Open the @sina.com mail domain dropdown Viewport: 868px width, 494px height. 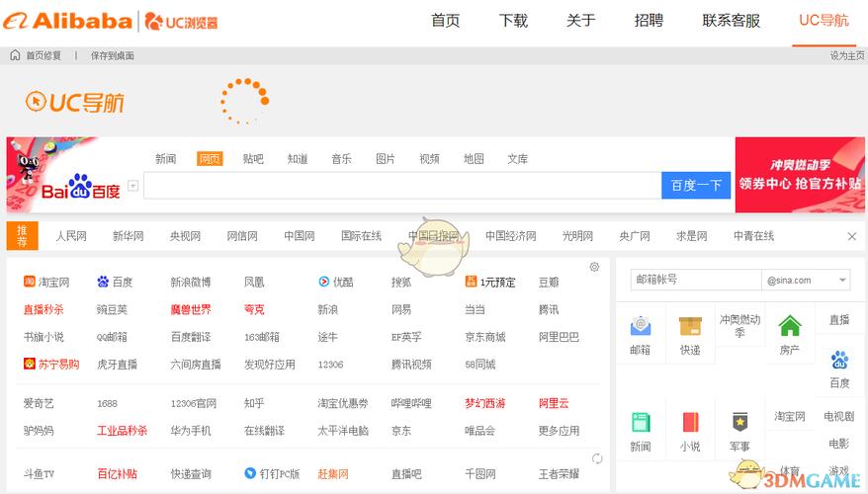[806, 280]
